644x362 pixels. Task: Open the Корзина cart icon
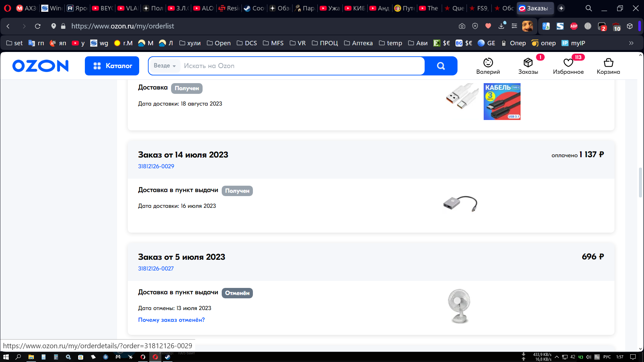click(x=608, y=66)
